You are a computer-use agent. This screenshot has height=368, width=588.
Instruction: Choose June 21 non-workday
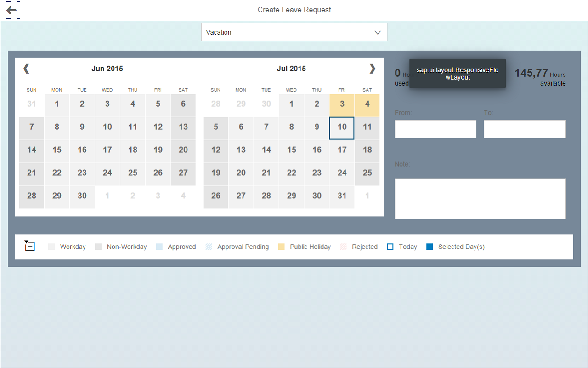(32, 174)
